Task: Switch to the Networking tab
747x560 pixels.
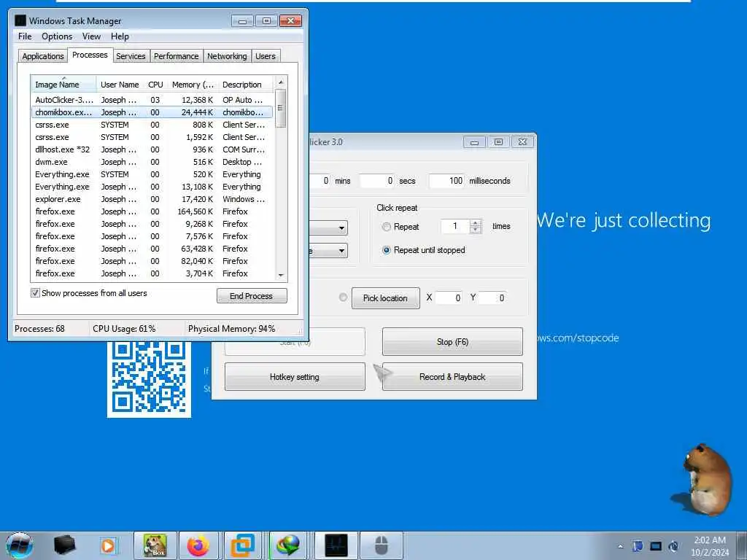Action: coord(227,56)
